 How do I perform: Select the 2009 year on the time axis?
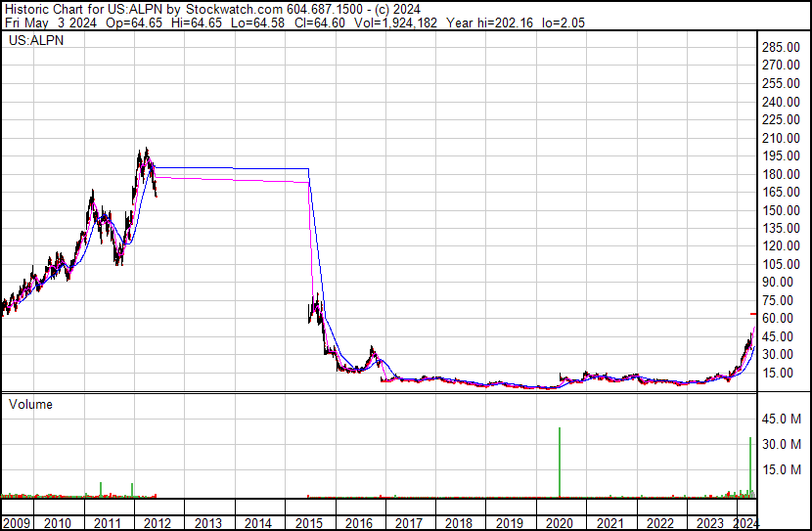click(x=16, y=523)
